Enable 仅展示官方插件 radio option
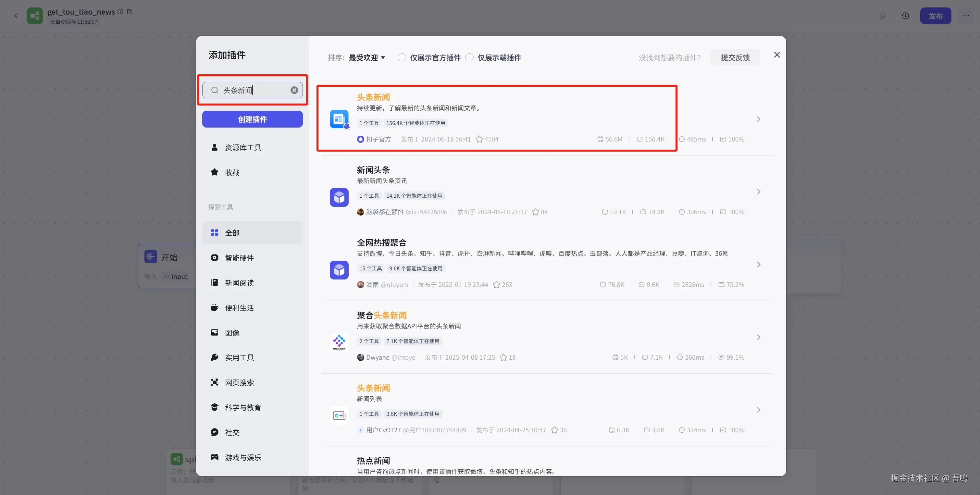This screenshot has width=980, height=495. 402,57
